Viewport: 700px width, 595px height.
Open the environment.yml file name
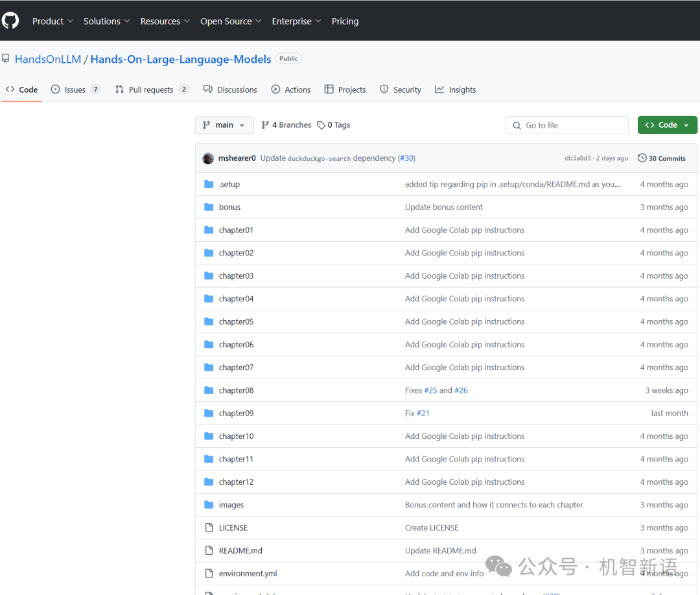248,573
